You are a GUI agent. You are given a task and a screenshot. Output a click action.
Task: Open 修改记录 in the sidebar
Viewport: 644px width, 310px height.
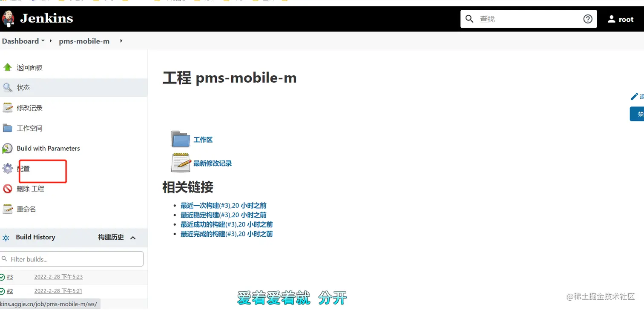[29, 108]
